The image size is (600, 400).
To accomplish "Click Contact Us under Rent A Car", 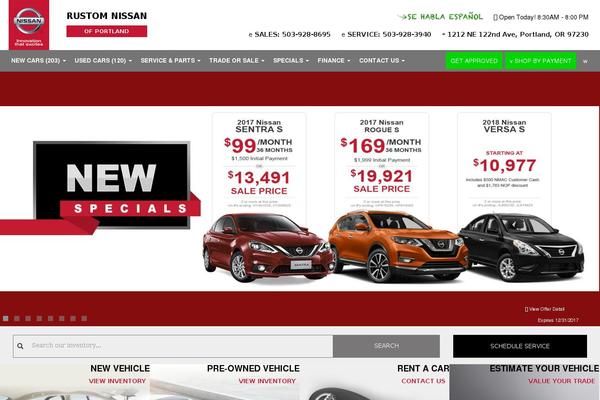I will pos(423,381).
